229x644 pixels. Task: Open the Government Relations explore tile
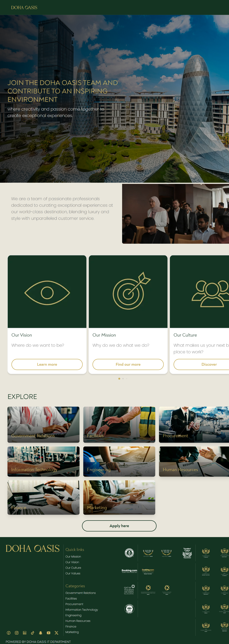coord(44,425)
